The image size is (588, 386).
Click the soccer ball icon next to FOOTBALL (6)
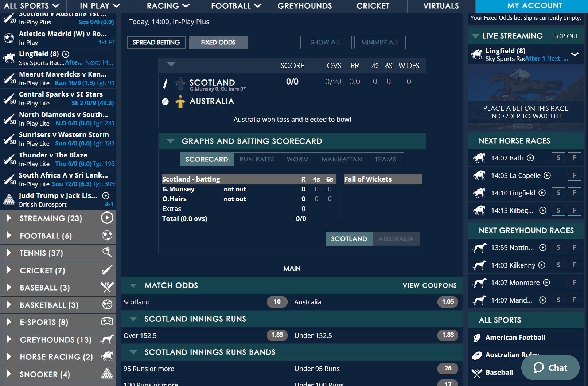tap(107, 236)
